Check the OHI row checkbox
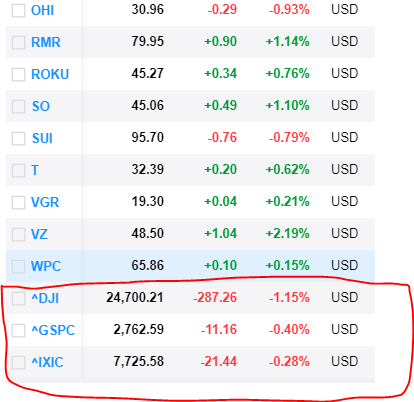The image size is (414, 402). tap(18, 11)
